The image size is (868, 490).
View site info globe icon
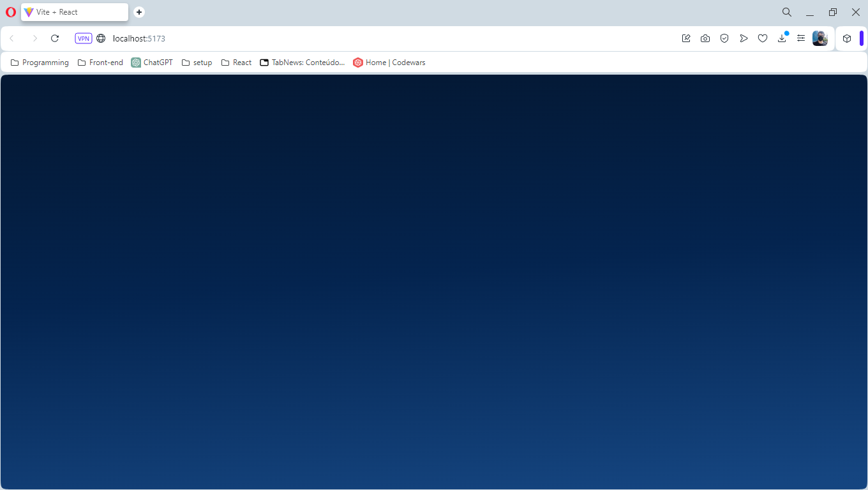click(101, 38)
